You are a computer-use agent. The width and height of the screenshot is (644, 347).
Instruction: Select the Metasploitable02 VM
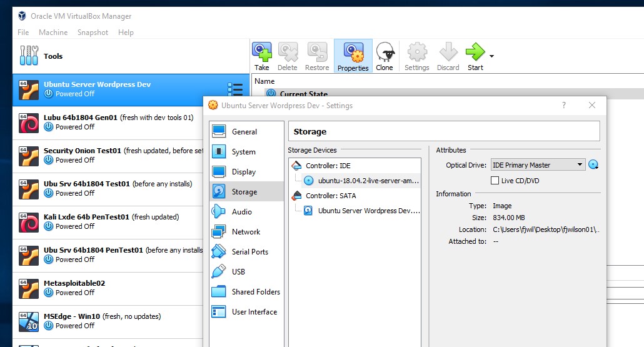108,289
